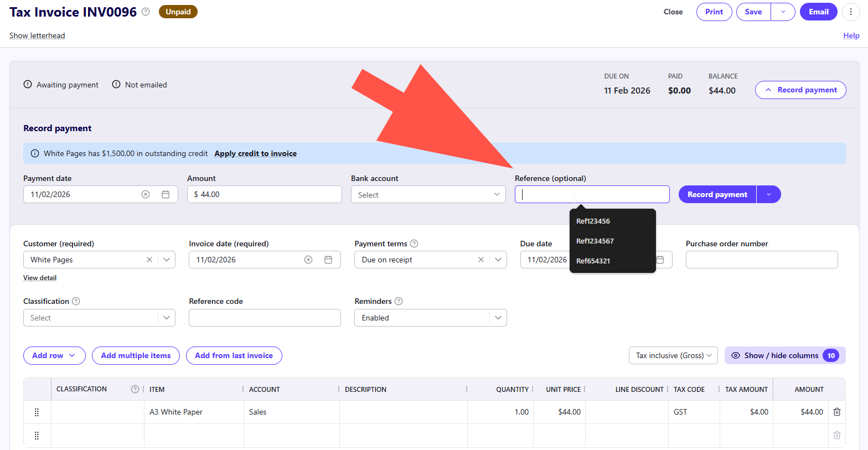The height and width of the screenshot is (450, 868).
Task: Click the Payment date input field
Action: pos(101,194)
